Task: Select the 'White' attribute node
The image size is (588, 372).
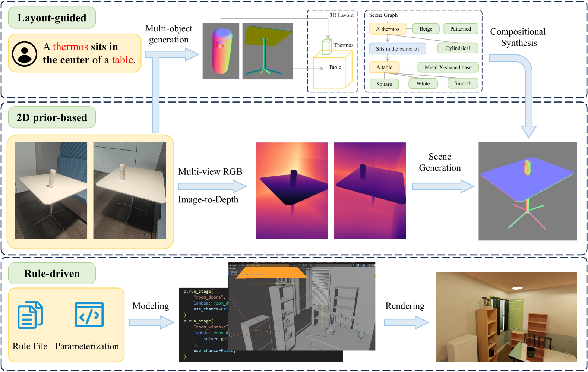Action: (x=423, y=83)
